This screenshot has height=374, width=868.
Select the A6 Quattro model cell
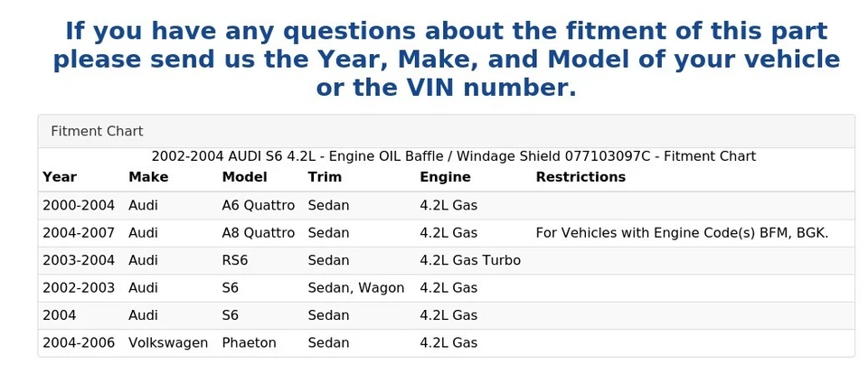tap(258, 205)
